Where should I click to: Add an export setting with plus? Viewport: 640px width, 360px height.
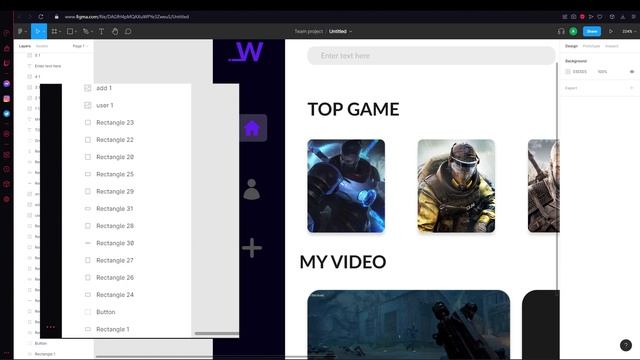point(632,88)
